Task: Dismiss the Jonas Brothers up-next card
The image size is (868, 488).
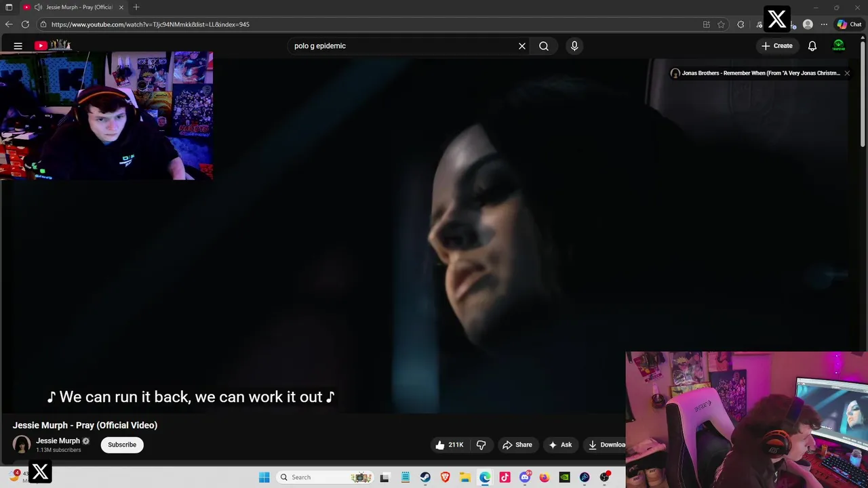Action: (x=847, y=73)
